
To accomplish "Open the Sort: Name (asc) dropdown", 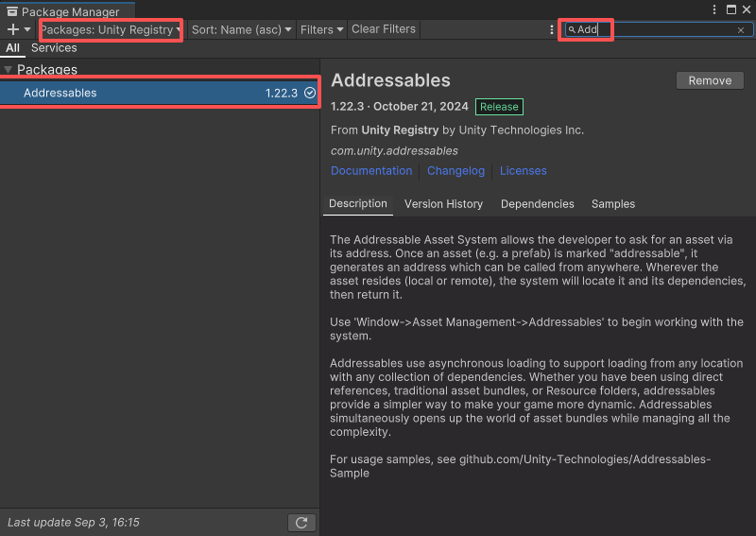I will point(241,30).
